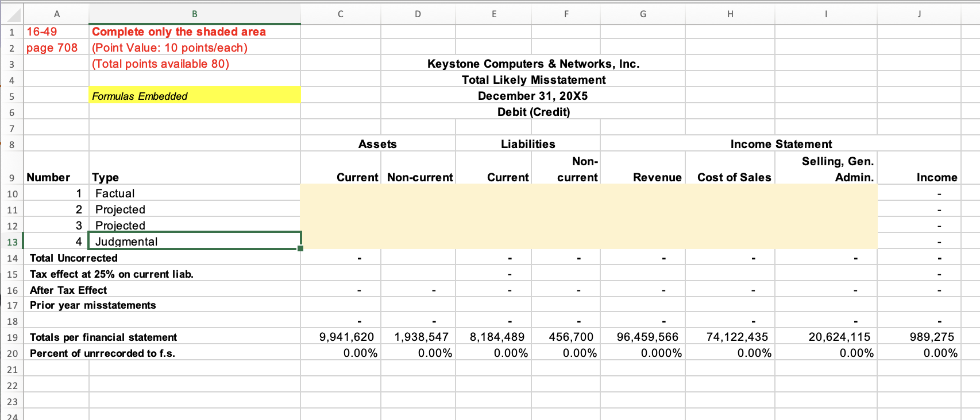This screenshot has height=420, width=980.
Task: Click value 456,700
Action: click(x=571, y=337)
